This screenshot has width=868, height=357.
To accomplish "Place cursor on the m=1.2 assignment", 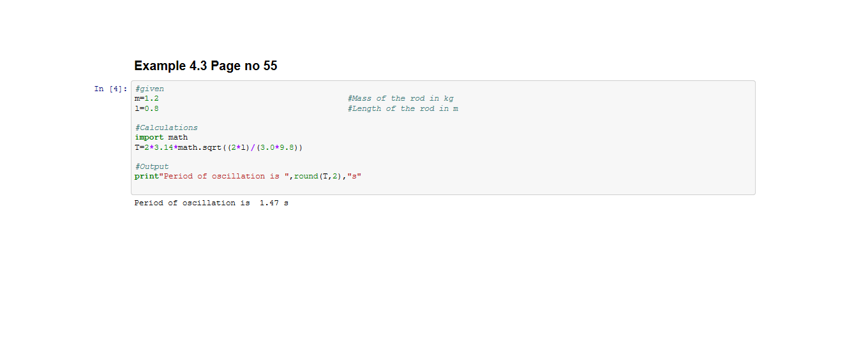I will click(x=147, y=99).
